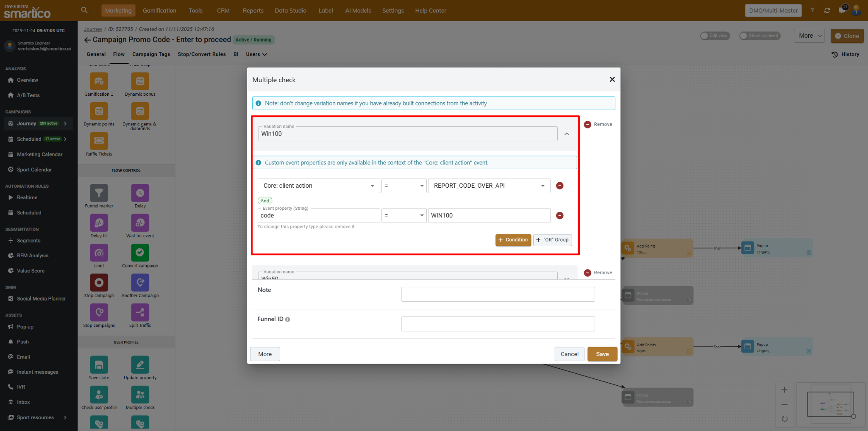Image resolution: width=868 pixels, height=431 pixels.
Task: Click the Stop campaign icon
Action: tap(99, 283)
